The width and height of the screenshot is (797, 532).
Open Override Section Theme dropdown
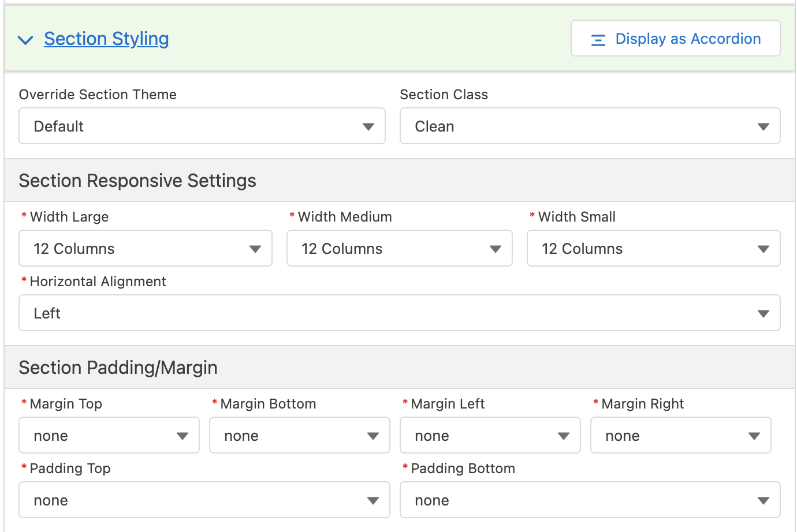point(202,126)
